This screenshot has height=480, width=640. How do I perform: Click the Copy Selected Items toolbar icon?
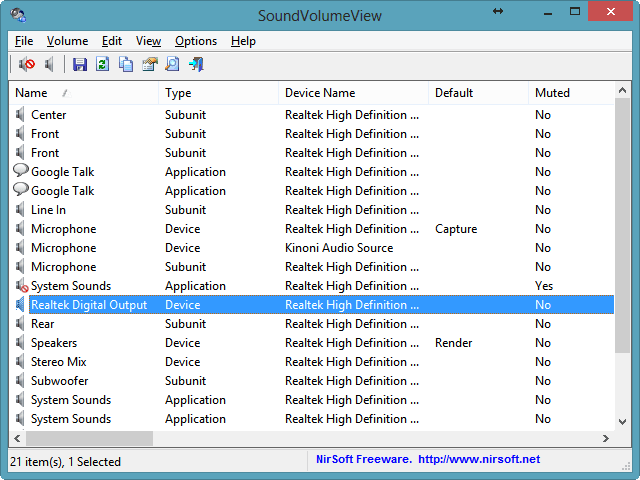[126, 64]
